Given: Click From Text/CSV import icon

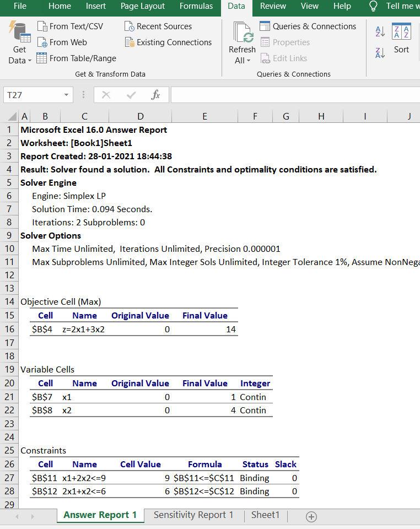Looking at the screenshot, I should pos(42,26).
